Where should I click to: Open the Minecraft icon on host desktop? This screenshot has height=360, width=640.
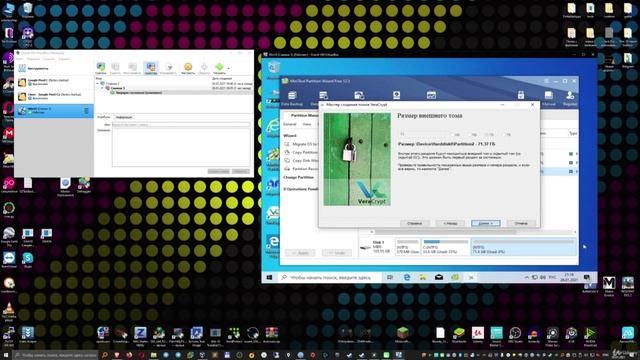(403, 335)
